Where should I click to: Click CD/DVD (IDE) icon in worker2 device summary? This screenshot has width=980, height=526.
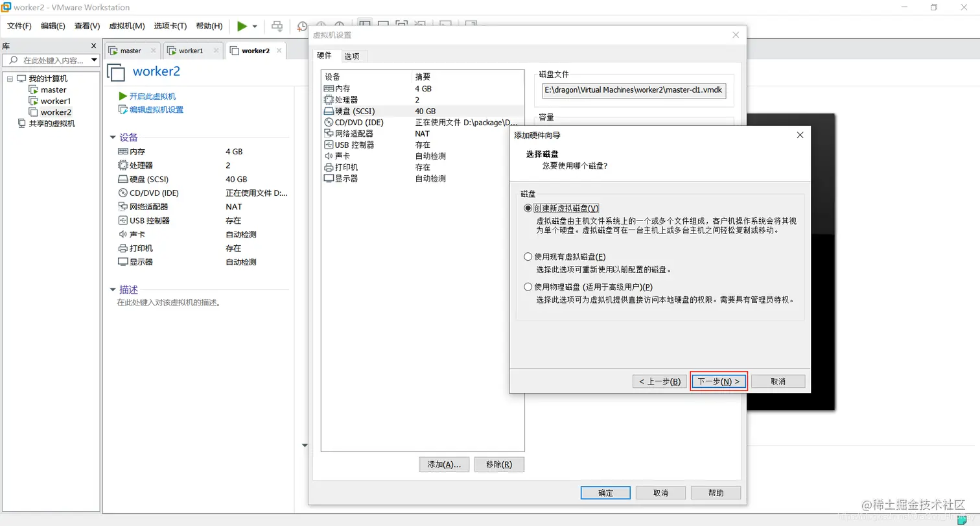[x=123, y=193]
